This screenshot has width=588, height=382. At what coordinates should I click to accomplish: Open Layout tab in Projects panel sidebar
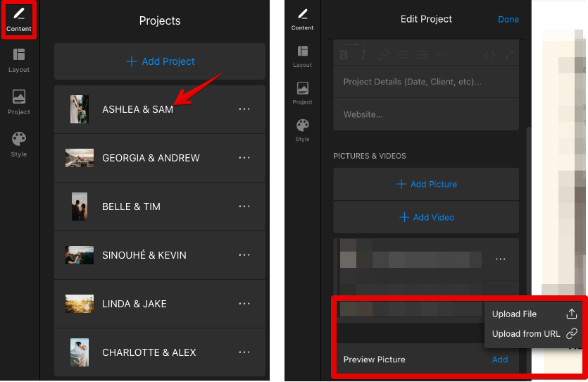19,60
